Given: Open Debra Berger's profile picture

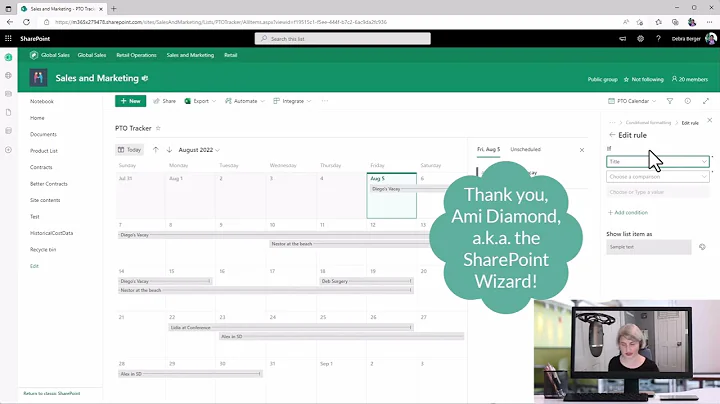Looking at the screenshot, I should pyautogui.click(x=710, y=39).
